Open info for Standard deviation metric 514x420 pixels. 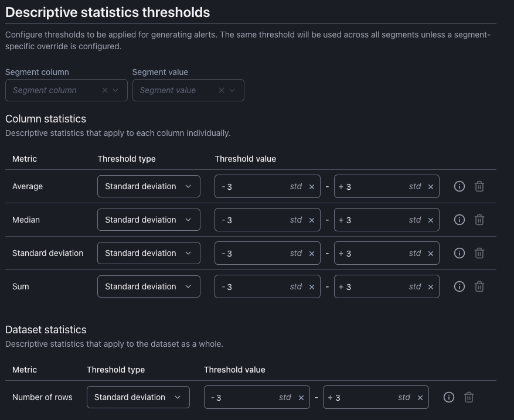tap(459, 253)
